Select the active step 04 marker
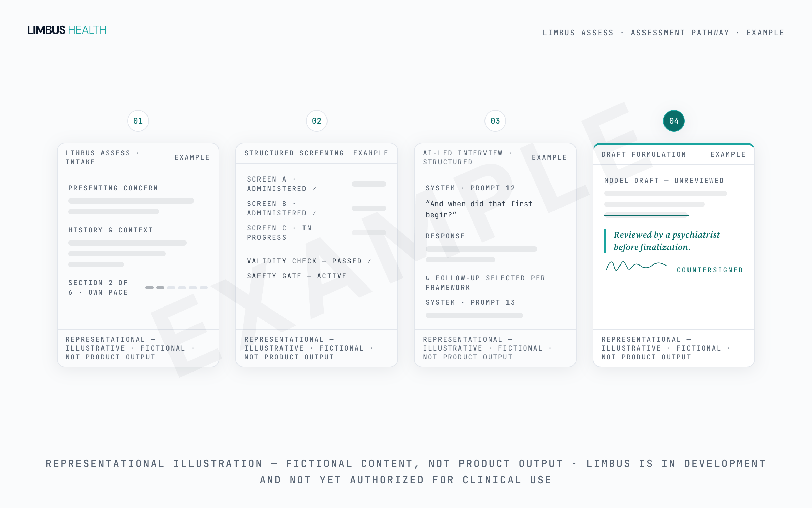Image resolution: width=812 pixels, height=508 pixels. point(674,121)
